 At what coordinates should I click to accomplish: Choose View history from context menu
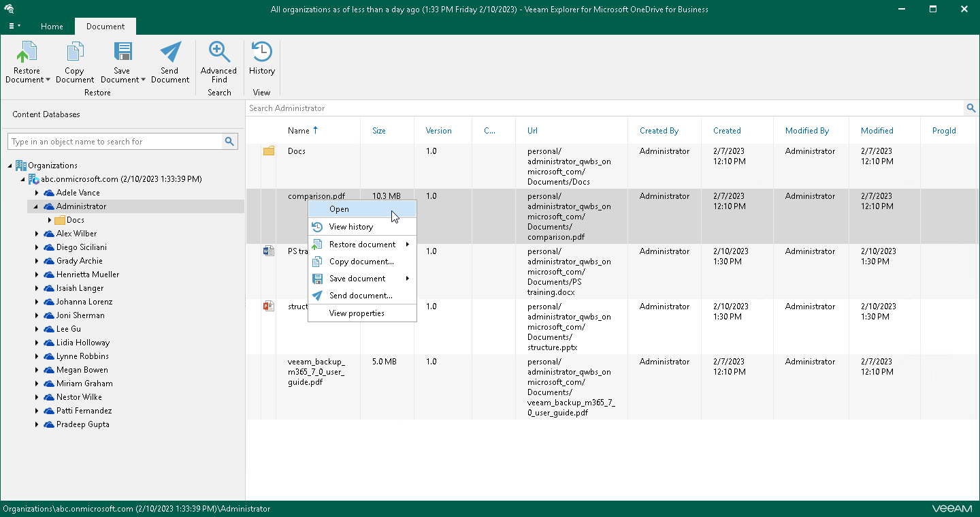coord(363,227)
